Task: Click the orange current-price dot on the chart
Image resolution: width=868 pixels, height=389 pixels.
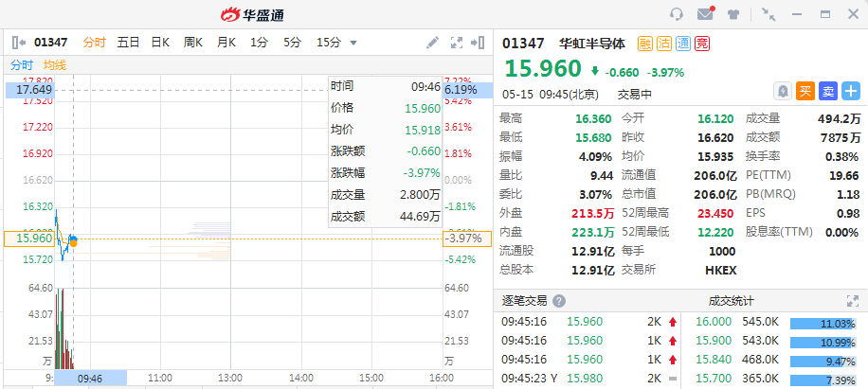Action: [x=74, y=242]
